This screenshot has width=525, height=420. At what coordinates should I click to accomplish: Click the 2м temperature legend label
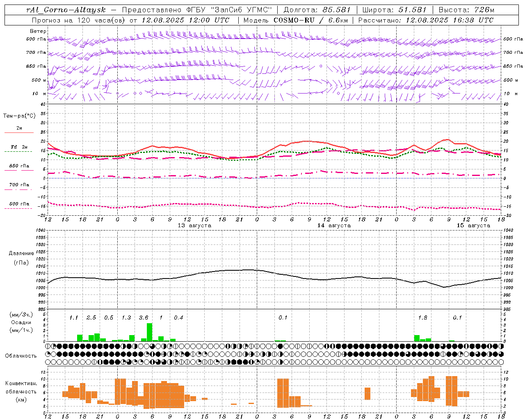tap(19, 128)
